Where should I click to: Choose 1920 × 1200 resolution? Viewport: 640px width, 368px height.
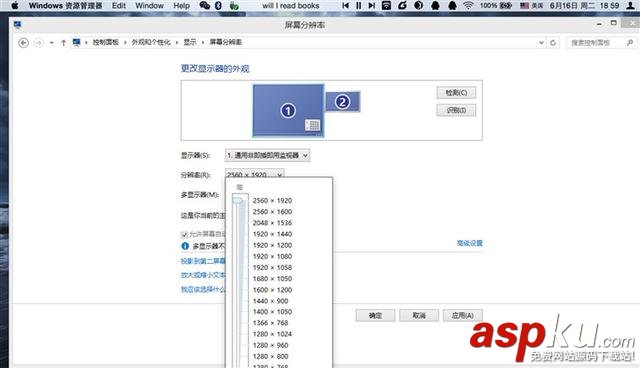tap(272, 245)
